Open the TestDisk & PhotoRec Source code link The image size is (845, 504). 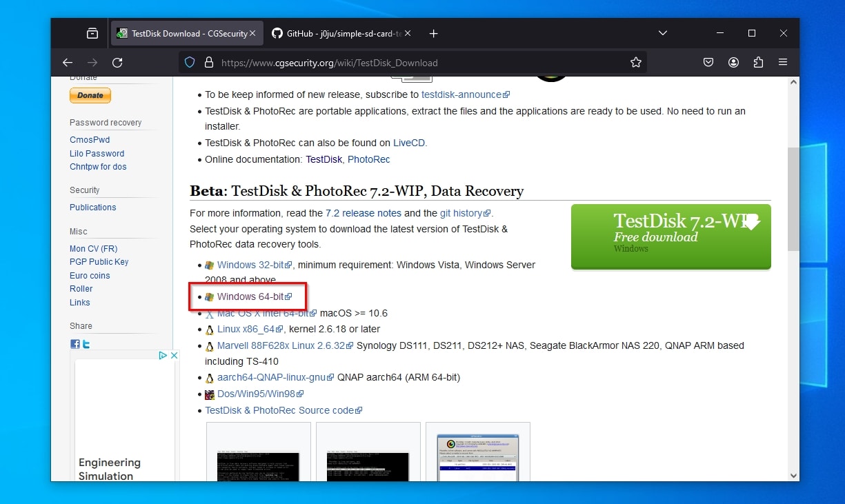click(x=284, y=410)
